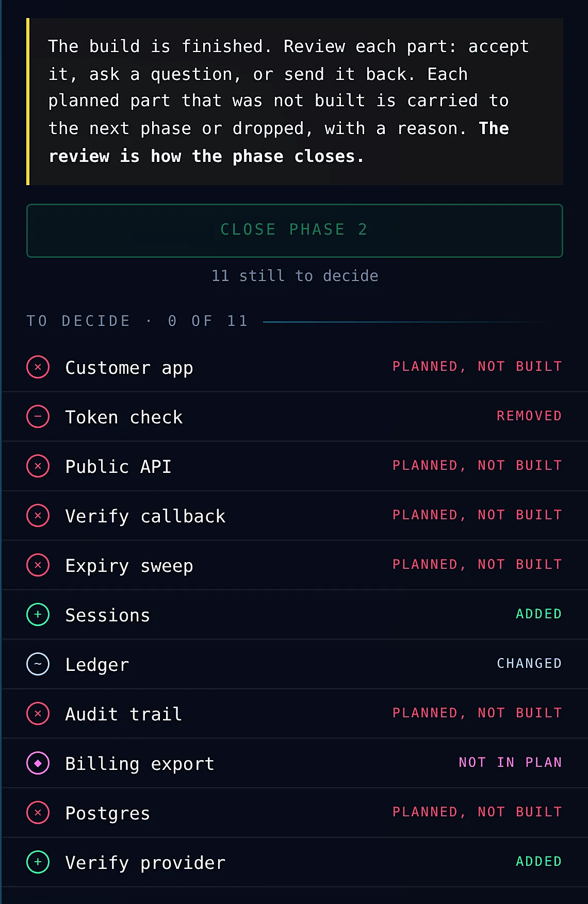Click the plus icon beside Verify provider
Screen dimensions: 588x904
(x=38, y=862)
